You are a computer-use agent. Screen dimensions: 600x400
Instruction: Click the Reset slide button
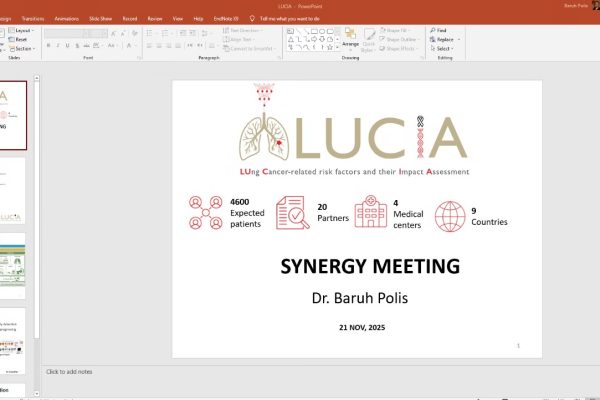pyautogui.click(x=18, y=39)
